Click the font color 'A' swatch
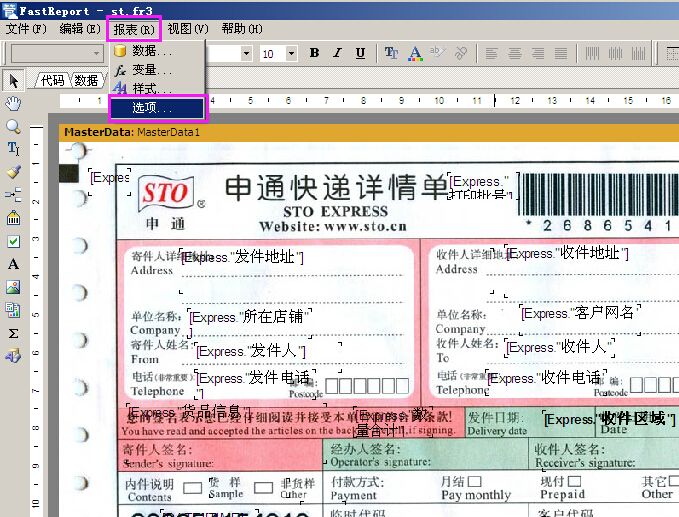Viewport: 679px width, 517px height. (414, 53)
